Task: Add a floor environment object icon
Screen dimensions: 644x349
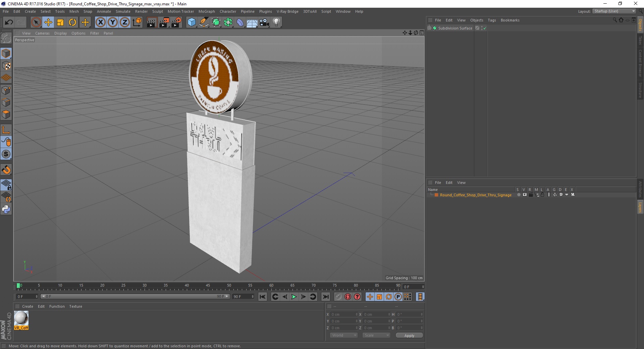Action: coord(252,22)
